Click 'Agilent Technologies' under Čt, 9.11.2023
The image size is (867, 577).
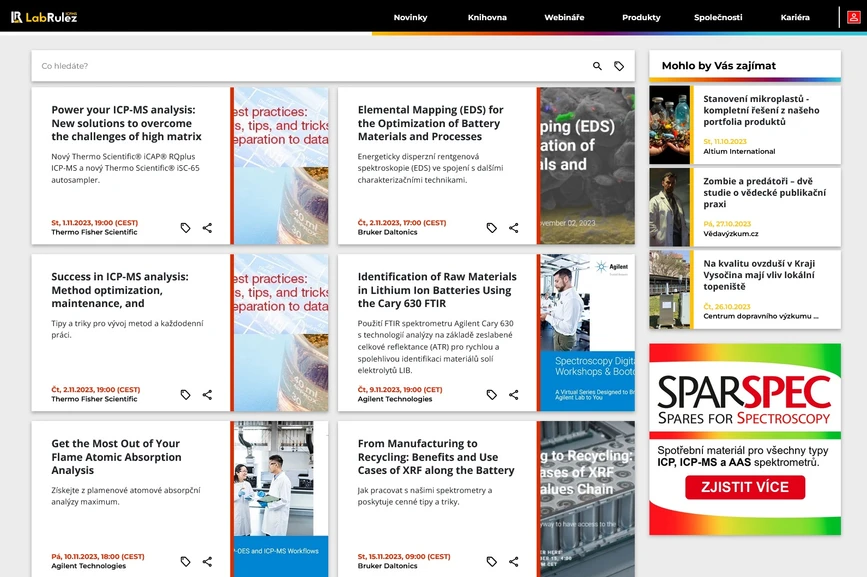[395, 399]
